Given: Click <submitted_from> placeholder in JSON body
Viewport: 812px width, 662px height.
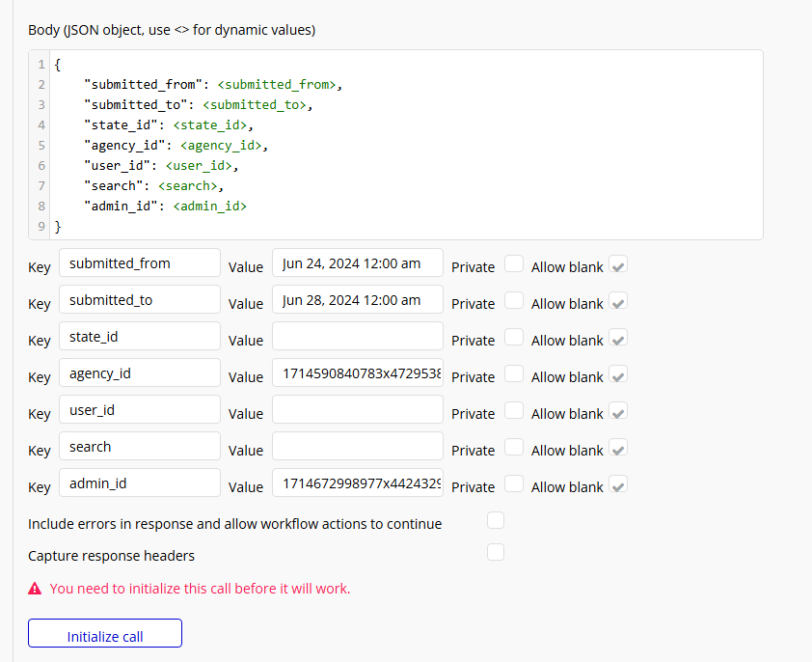Looking at the screenshot, I should (277, 85).
